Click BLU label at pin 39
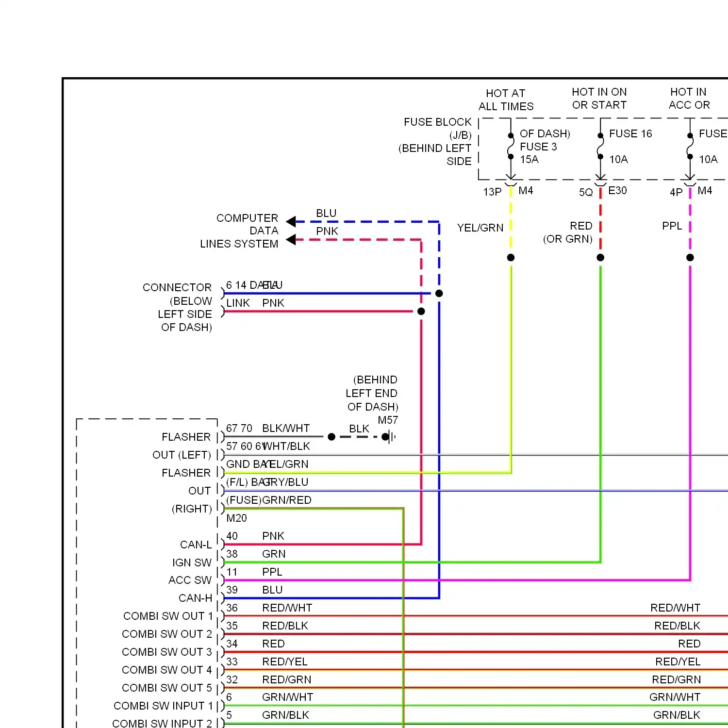The image size is (728, 728). [x=272, y=590]
